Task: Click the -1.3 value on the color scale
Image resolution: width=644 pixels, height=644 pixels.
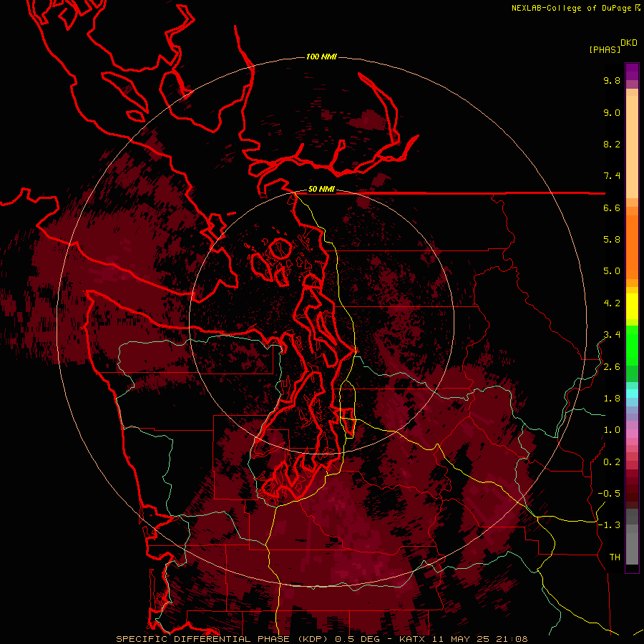Action: click(x=609, y=525)
